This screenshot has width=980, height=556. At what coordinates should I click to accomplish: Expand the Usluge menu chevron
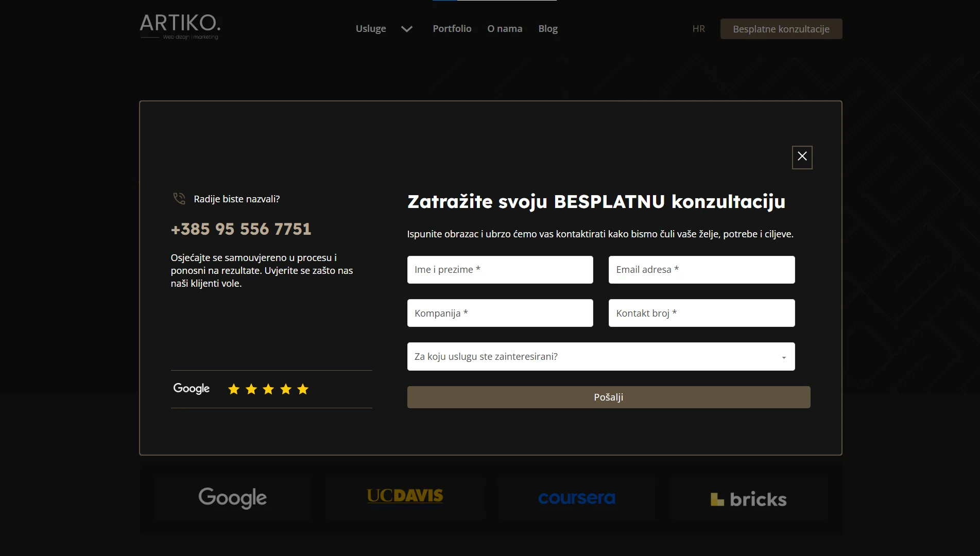coord(407,29)
